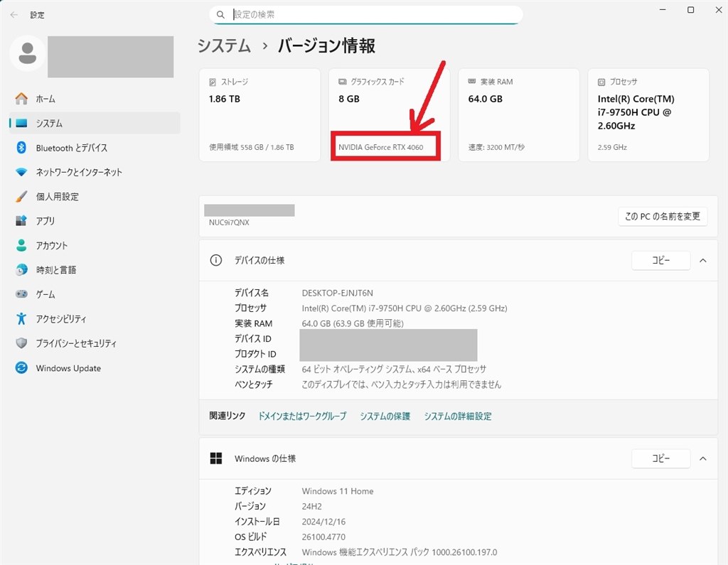Select システム in the navigation pane
The image size is (728, 565).
point(23,123)
